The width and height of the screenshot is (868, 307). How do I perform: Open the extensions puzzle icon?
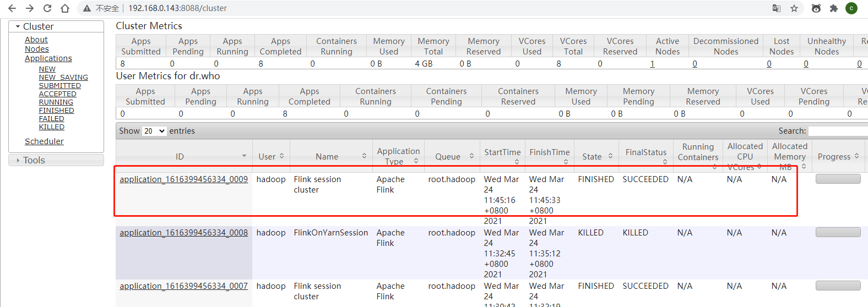coord(834,8)
